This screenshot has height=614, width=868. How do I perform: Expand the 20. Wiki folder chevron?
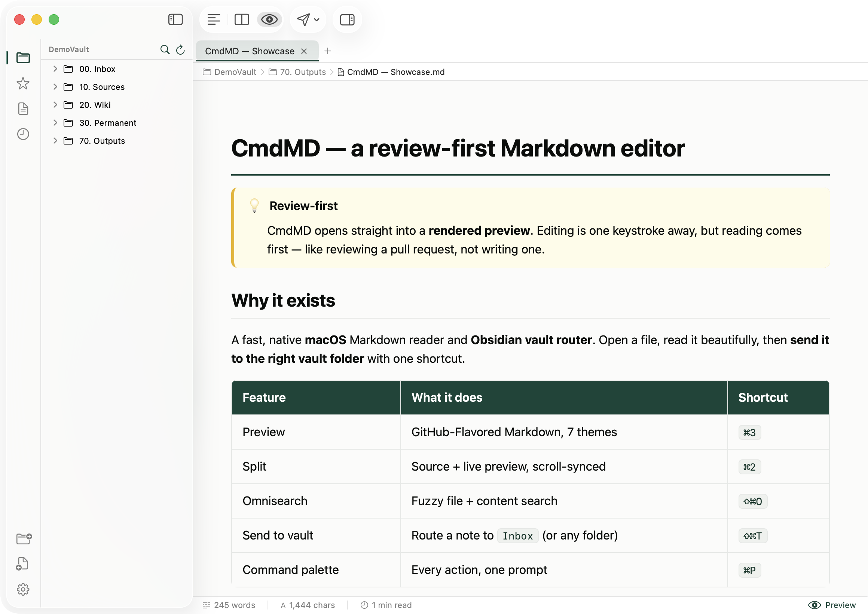(x=55, y=104)
